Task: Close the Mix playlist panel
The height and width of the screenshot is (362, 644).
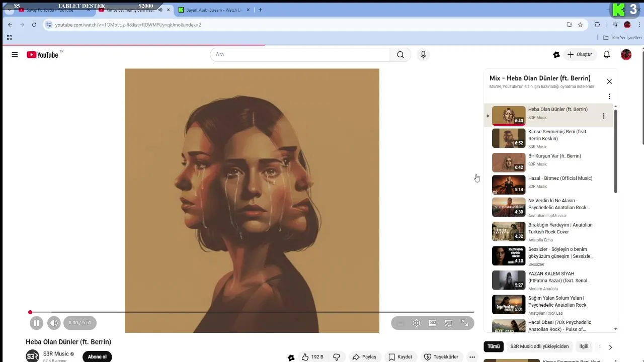Action: coord(609,81)
